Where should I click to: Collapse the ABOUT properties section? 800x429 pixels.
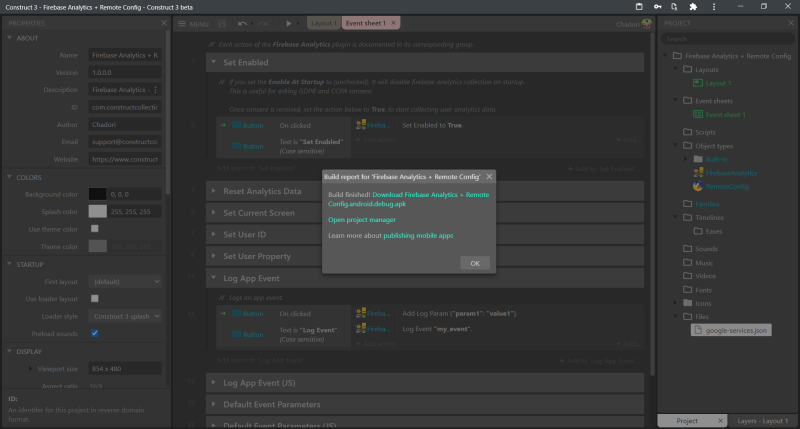[9, 38]
